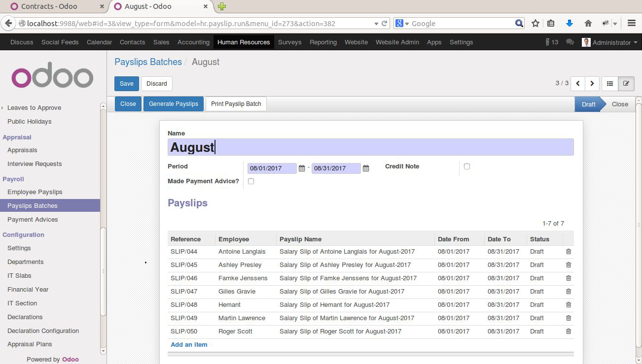The image size is (642, 364).
Task: Click the blue Close batch button
Action: [x=128, y=104]
